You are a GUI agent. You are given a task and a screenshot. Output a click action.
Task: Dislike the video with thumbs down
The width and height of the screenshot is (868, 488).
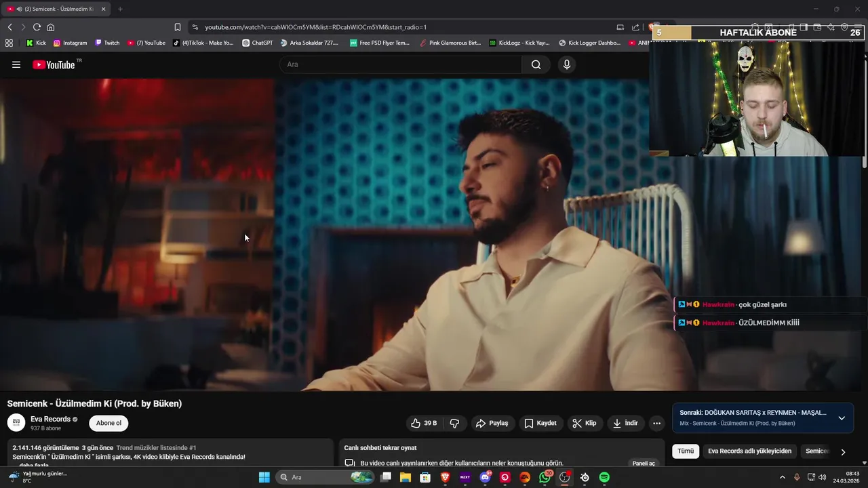pos(454,423)
